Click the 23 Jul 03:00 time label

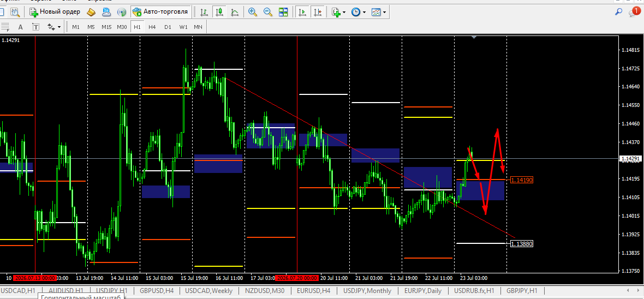[474, 278]
